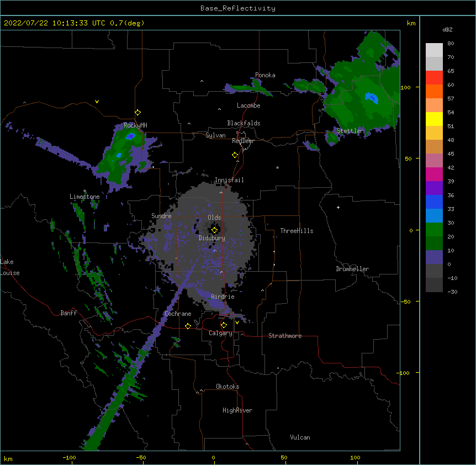Click the km unit label in the top right

point(411,23)
